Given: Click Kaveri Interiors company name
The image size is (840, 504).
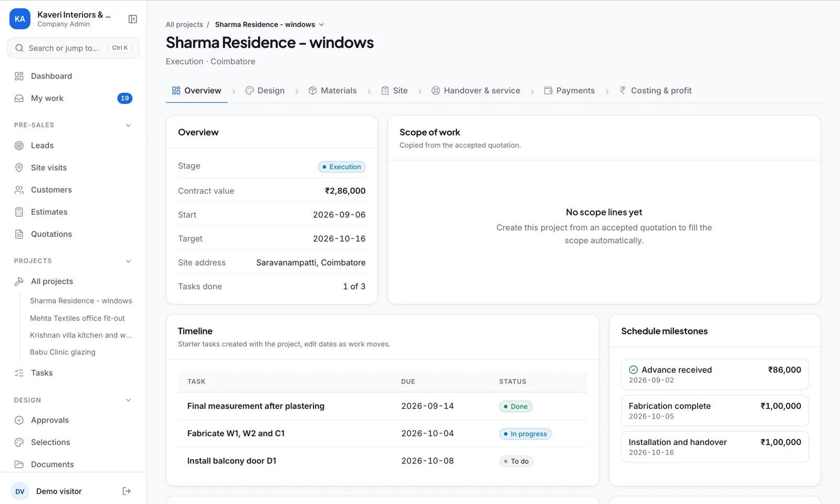Looking at the screenshot, I should point(74,15).
